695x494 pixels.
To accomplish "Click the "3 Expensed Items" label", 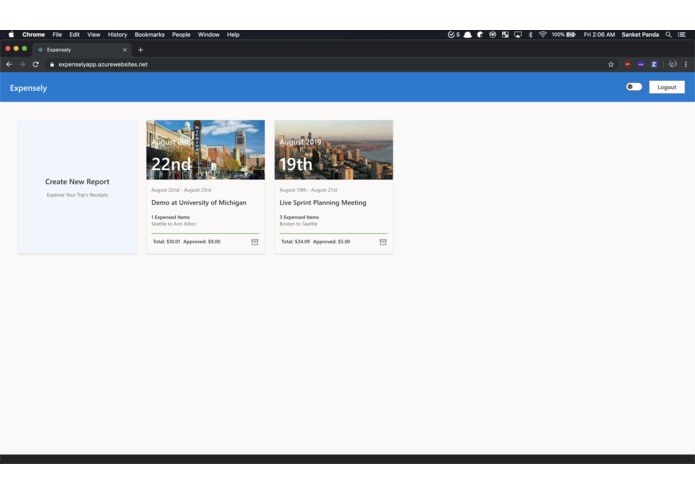I will point(299,217).
